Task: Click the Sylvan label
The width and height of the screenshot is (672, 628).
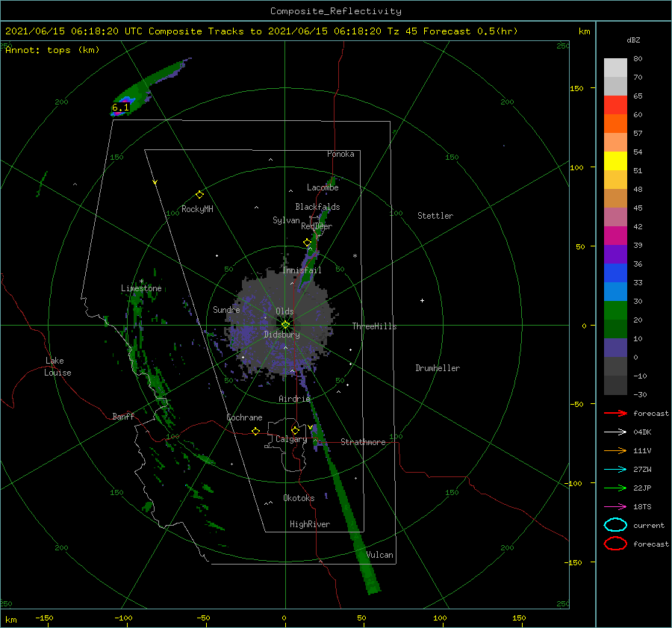Action: point(286,220)
